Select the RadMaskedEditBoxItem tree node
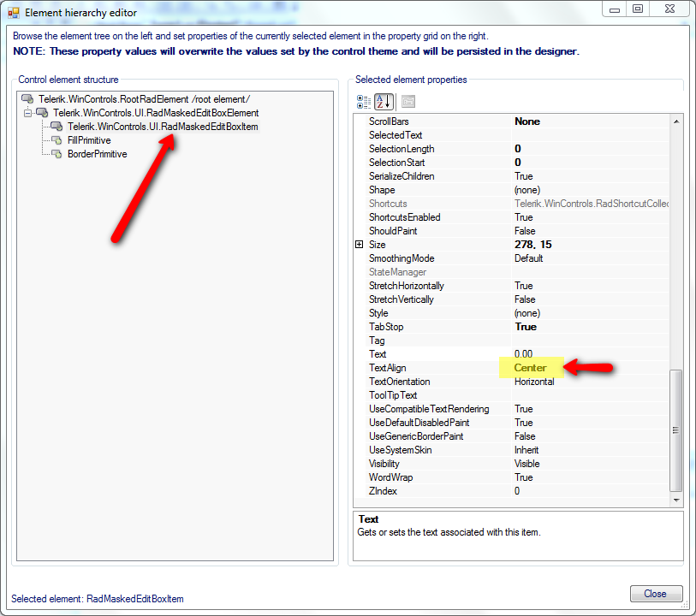The image size is (696, 616). [163, 127]
